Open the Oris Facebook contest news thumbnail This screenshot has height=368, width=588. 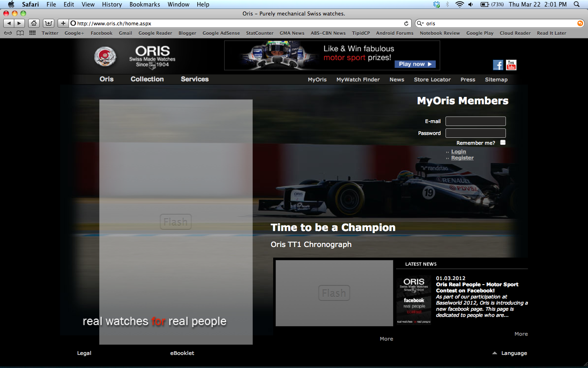pyautogui.click(x=414, y=300)
